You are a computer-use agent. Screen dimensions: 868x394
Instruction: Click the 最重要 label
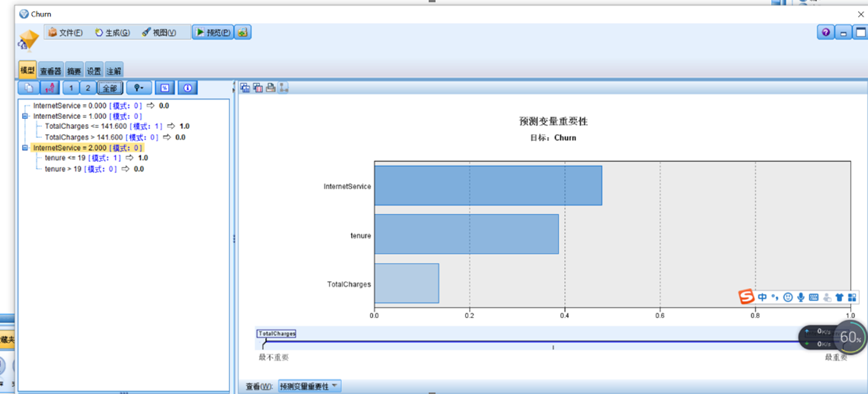(836, 357)
